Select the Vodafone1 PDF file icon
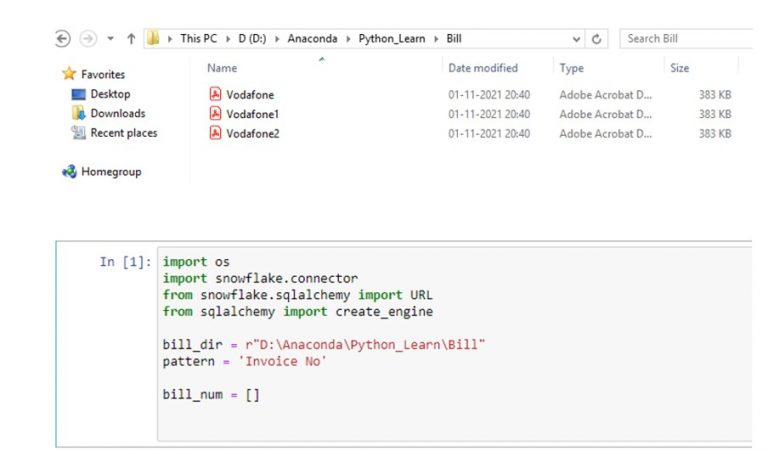The image size is (768, 451). tap(214, 114)
